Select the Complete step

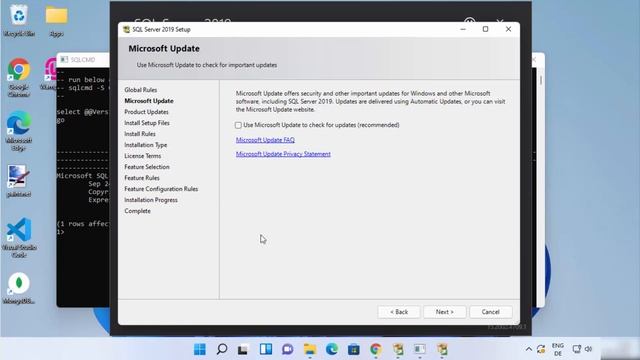(137, 211)
